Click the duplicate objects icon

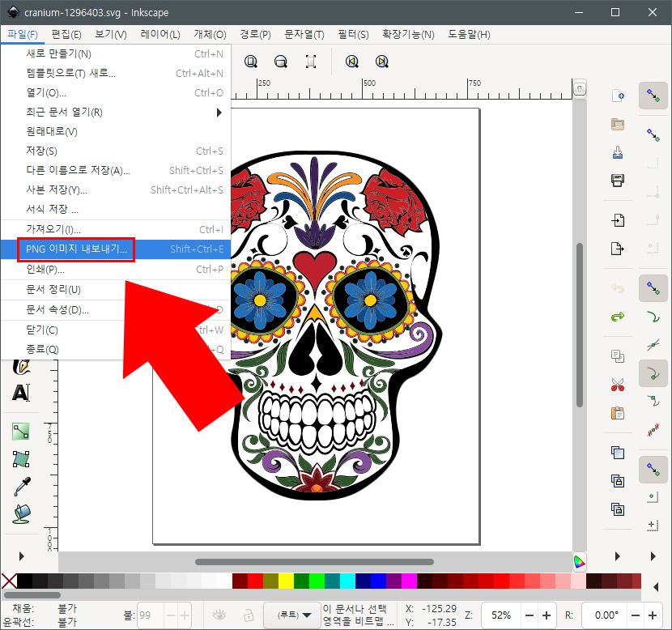pos(618,453)
